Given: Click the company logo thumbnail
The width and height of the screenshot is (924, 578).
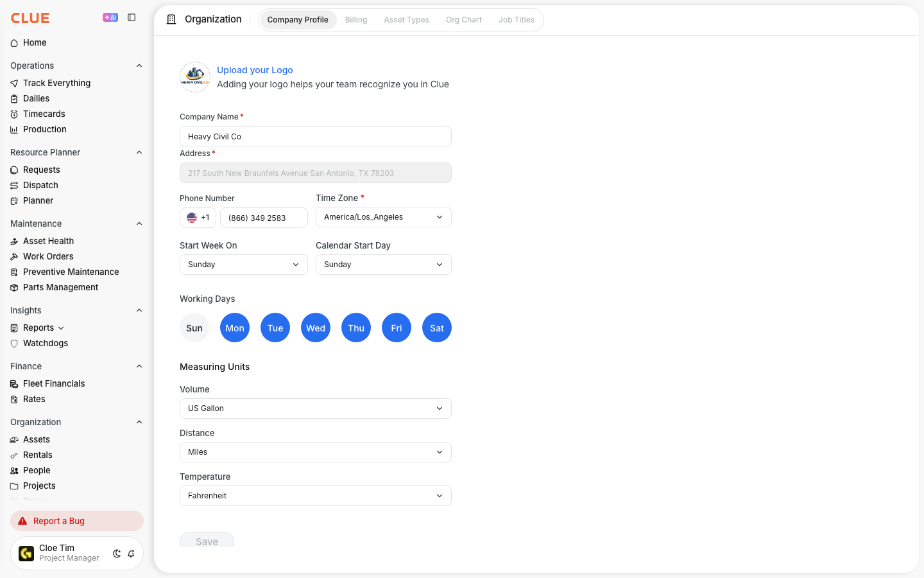Looking at the screenshot, I should [x=195, y=77].
